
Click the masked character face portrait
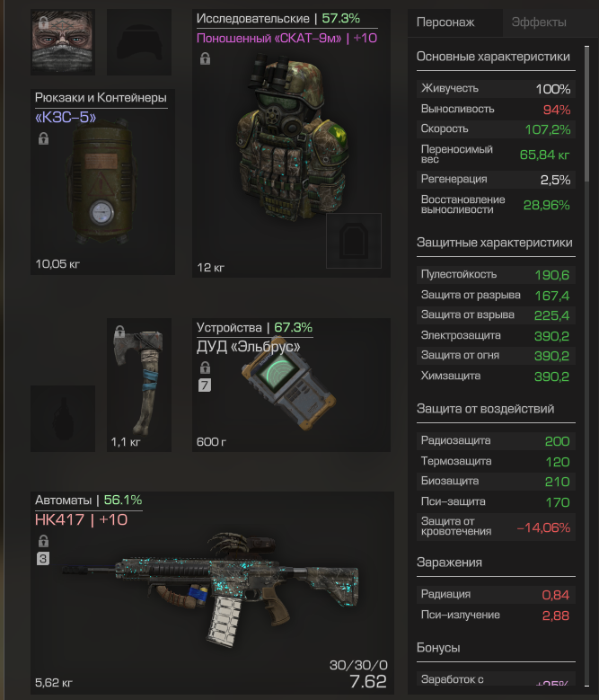[x=63, y=42]
